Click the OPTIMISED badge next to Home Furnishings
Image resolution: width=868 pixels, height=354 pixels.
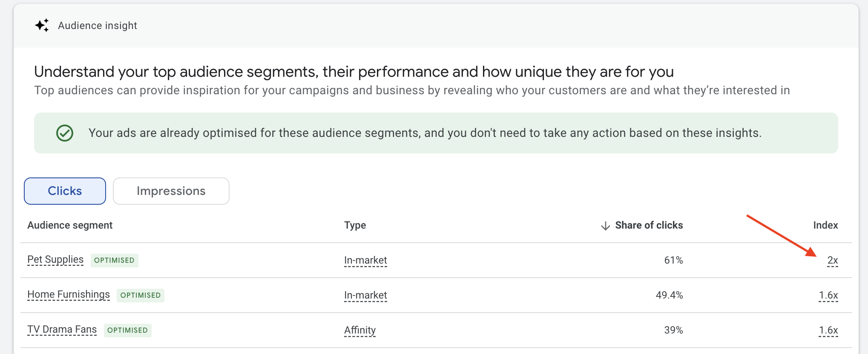pos(141,295)
